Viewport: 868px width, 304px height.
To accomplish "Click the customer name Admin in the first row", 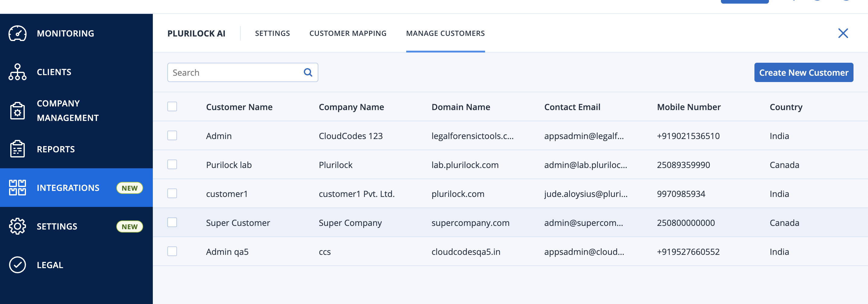I will [x=219, y=136].
